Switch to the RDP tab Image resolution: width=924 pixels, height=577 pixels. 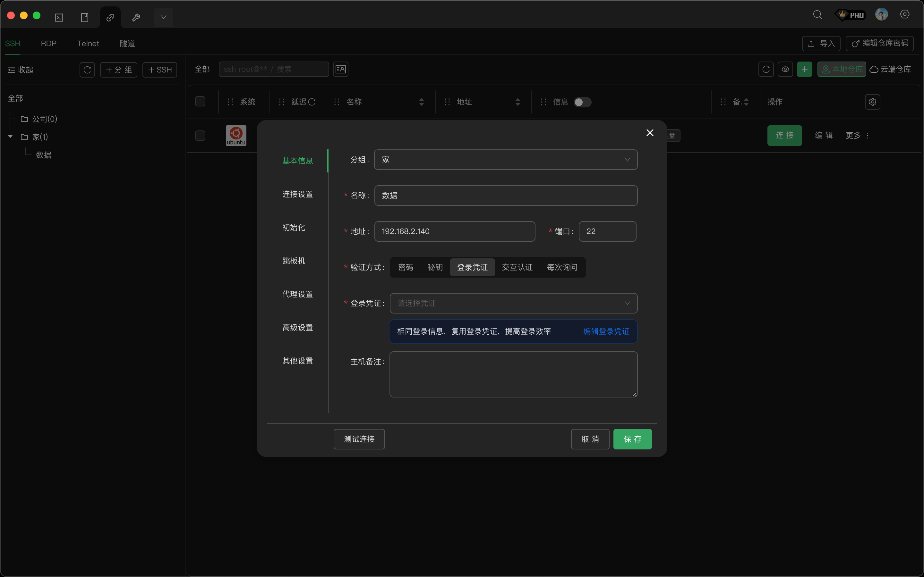48,44
